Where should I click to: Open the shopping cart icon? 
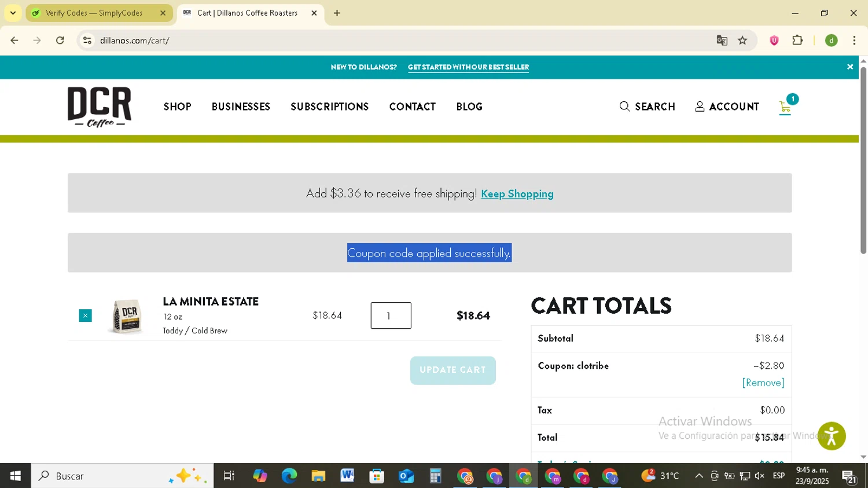[785, 107]
